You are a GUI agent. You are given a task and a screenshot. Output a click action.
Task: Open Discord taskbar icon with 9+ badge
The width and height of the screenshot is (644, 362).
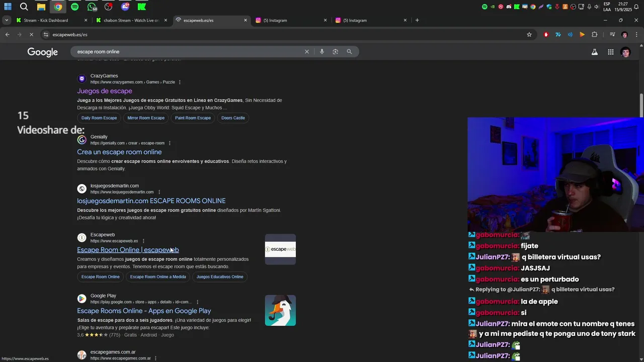(x=125, y=7)
